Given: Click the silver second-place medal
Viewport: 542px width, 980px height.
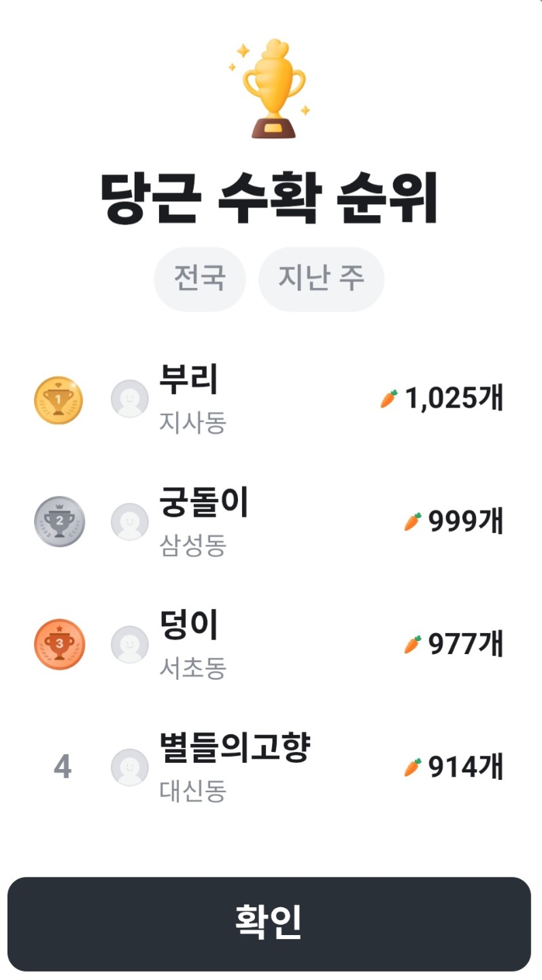Looking at the screenshot, I should (x=59, y=522).
